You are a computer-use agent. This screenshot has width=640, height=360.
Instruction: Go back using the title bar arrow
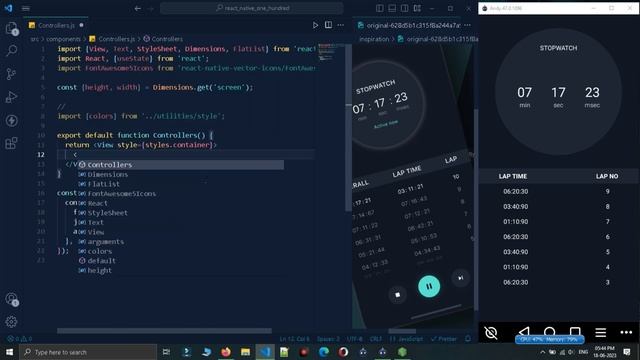coord(138,8)
